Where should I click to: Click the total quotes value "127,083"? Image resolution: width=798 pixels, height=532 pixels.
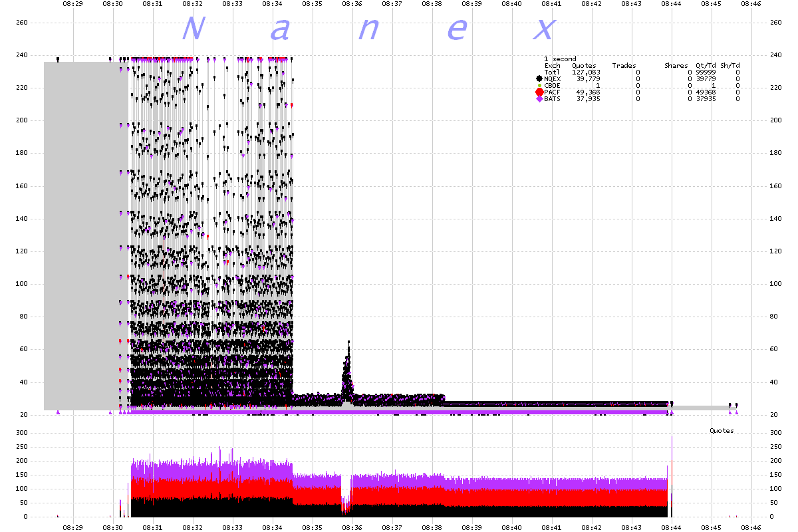[587, 72]
